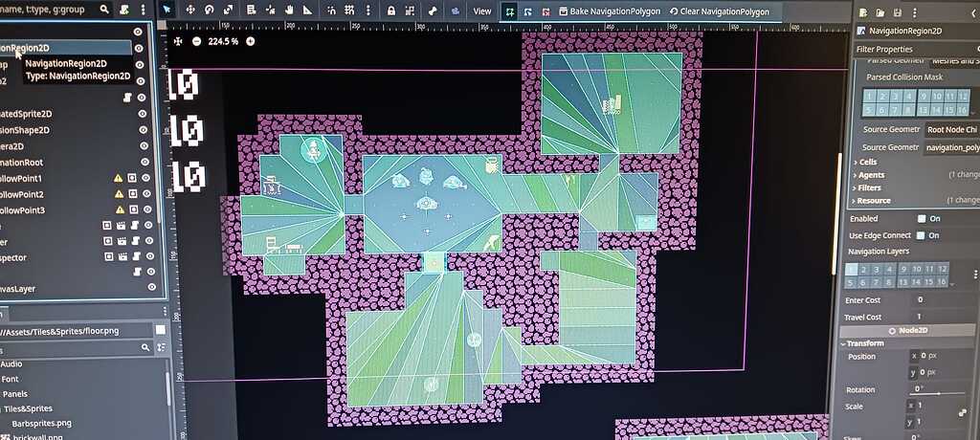Open the Font folder in FileSystem
Screen dimensions: 980x440
10,379
